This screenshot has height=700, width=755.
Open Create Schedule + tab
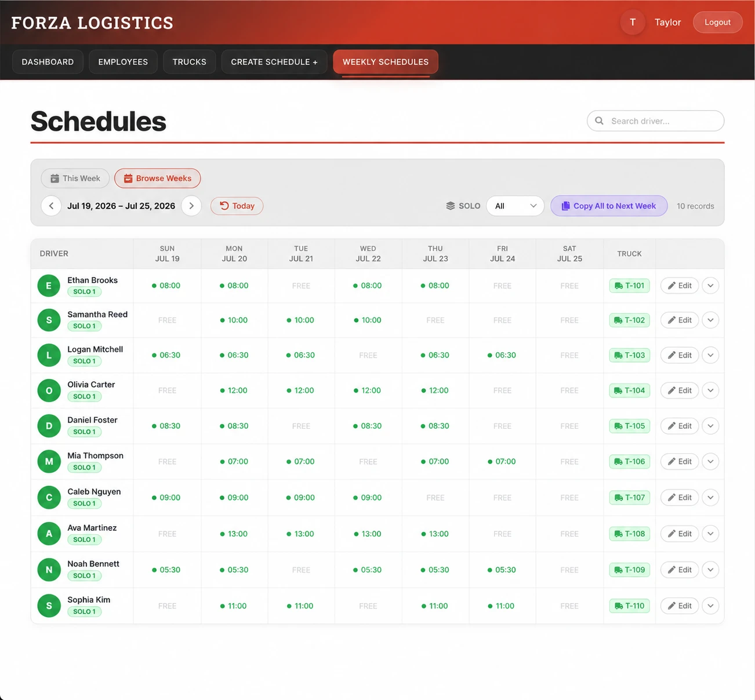coord(274,61)
